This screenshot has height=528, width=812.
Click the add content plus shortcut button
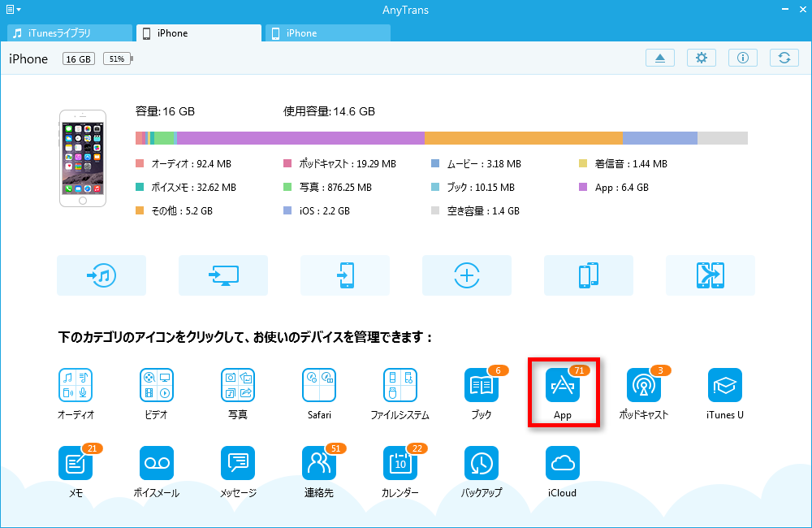(x=467, y=275)
